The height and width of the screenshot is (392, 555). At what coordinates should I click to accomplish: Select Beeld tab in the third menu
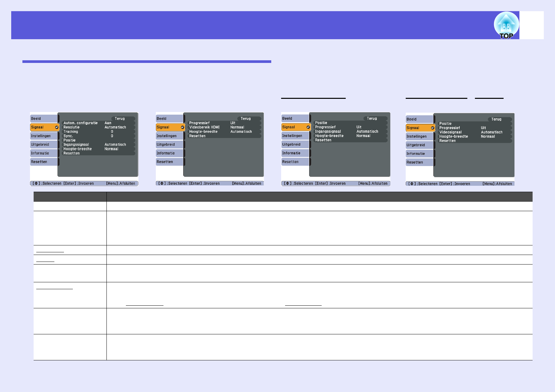(x=295, y=119)
